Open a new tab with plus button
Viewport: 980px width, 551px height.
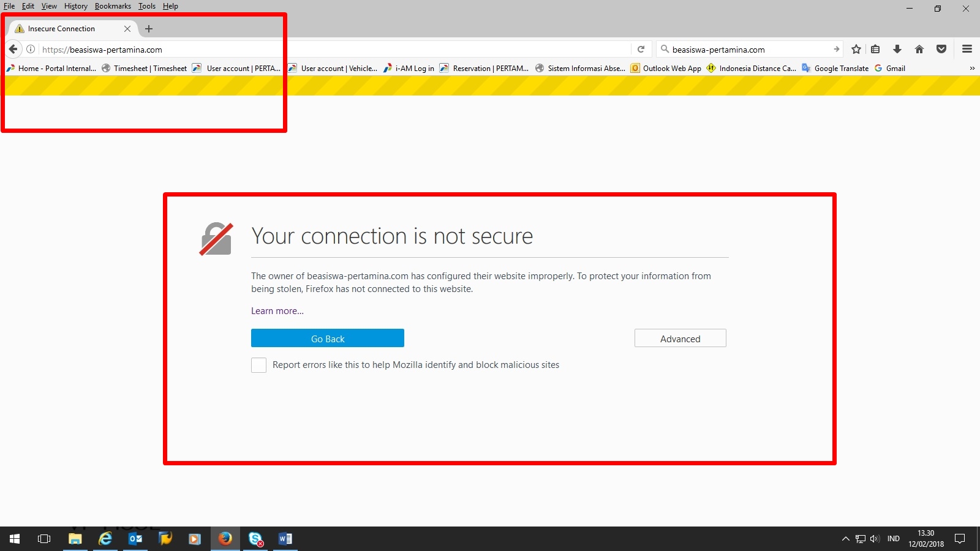[149, 29]
